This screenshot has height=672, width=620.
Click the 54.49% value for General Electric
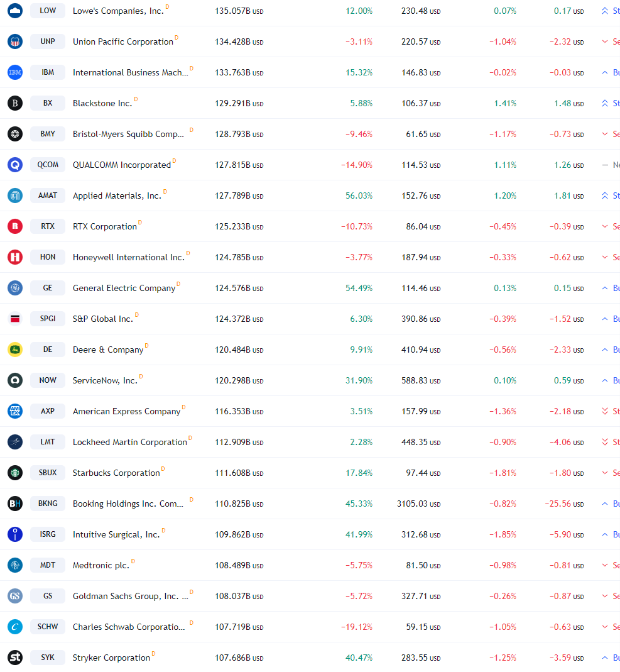pos(359,288)
